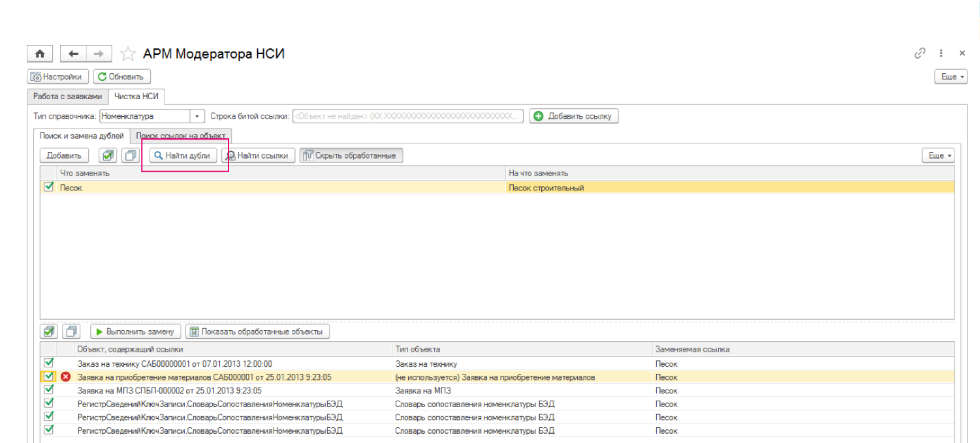Image resolution: width=980 pixels, height=443 pixels.
Task: Uncheck the Заказ на технику row checkbox
Action: click(x=49, y=363)
